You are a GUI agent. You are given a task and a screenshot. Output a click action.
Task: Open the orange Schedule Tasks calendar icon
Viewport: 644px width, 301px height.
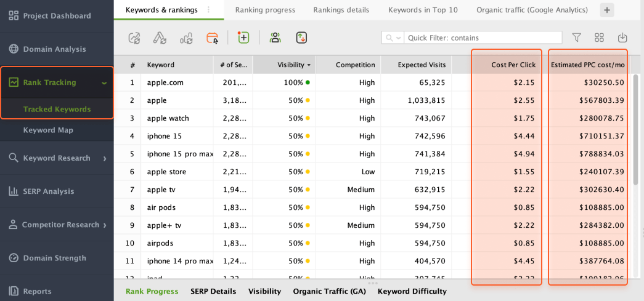(213, 38)
